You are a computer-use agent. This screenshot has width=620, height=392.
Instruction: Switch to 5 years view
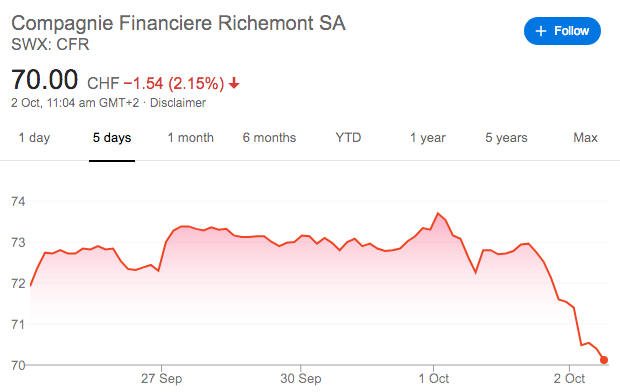507,138
